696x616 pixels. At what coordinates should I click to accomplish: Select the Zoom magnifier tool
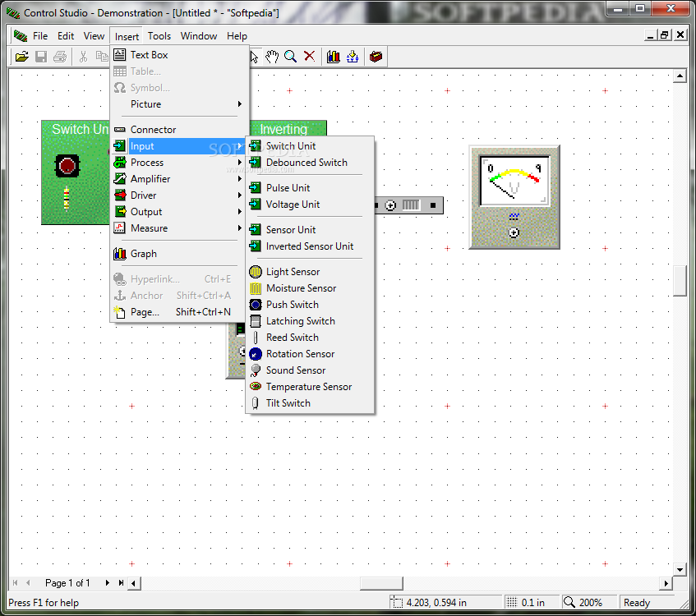290,57
